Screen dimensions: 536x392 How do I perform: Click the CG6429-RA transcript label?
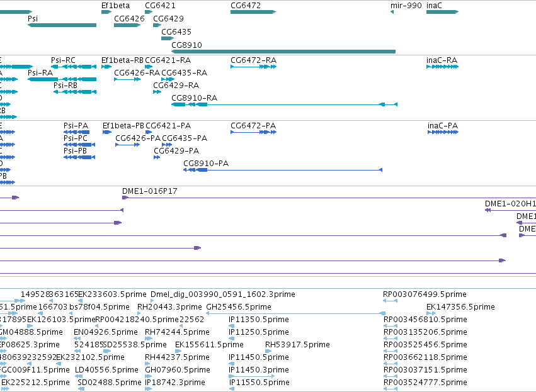click(x=176, y=86)
